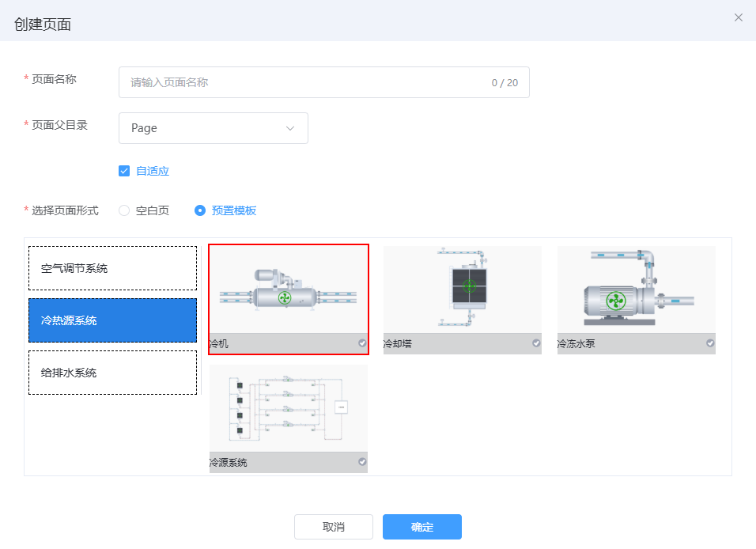
Task: Click the check icon on 冷机
Action: coord(362,343)
